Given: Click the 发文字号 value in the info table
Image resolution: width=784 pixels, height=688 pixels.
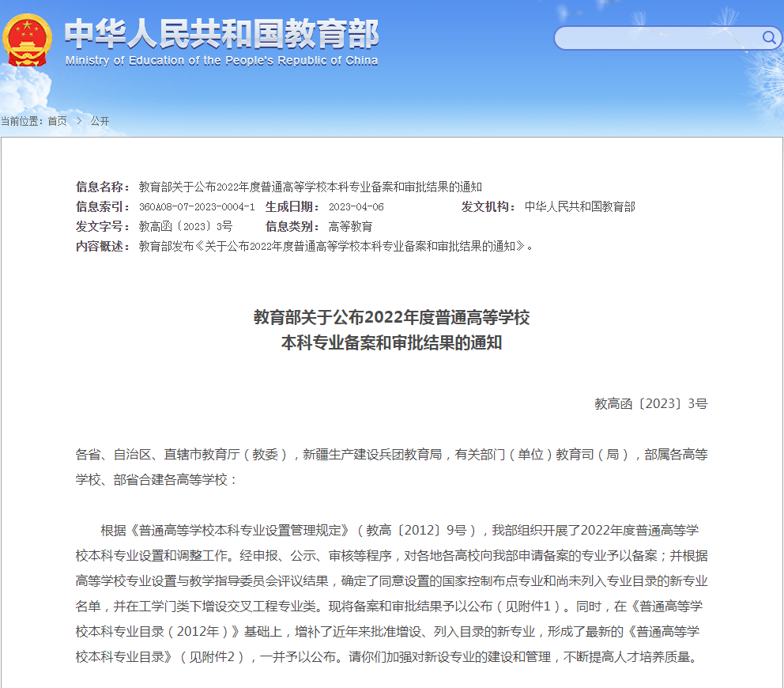Looking at the screenshot, I should coord(186,226).
